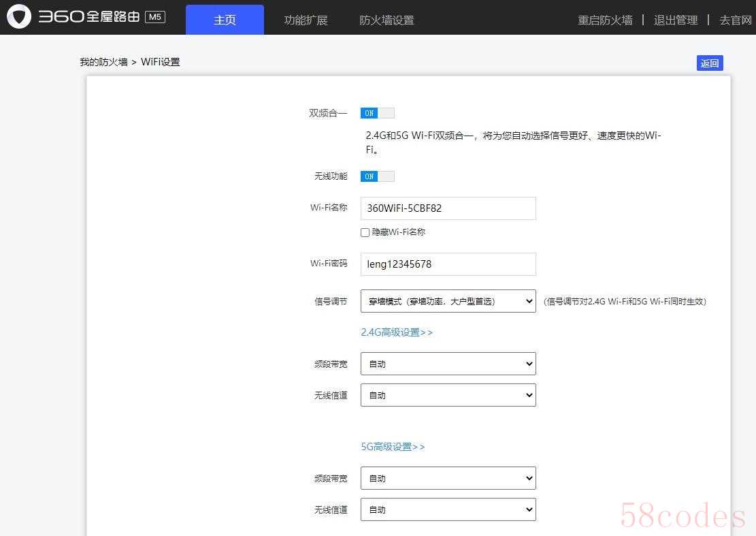Click the WiFi设置 breadcrumb text
This screenshot has height=536, width=756.
[161, 62]
